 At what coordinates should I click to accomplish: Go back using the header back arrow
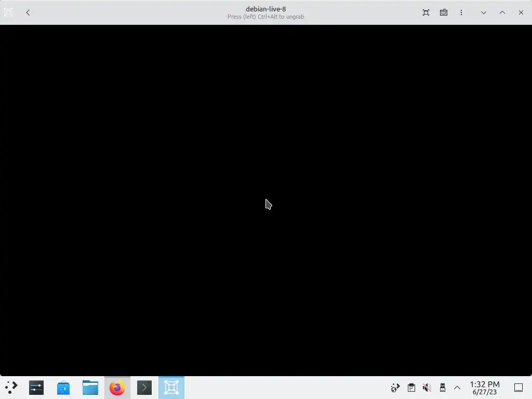click(x=28, y=12)
